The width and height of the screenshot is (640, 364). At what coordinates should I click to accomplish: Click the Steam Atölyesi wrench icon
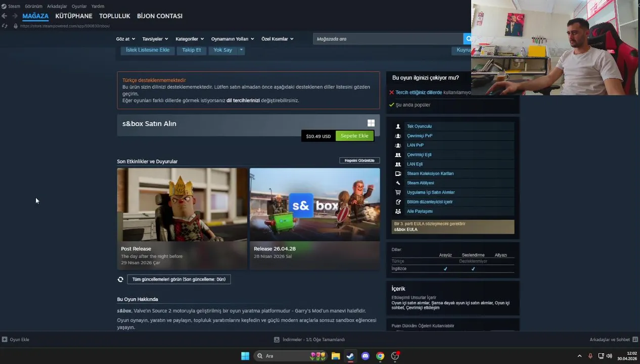[398, 183]
